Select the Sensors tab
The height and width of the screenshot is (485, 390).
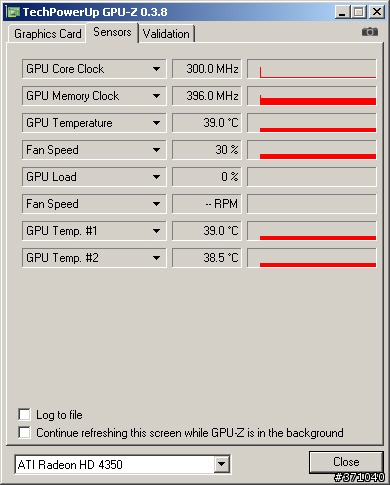point(112,32)
